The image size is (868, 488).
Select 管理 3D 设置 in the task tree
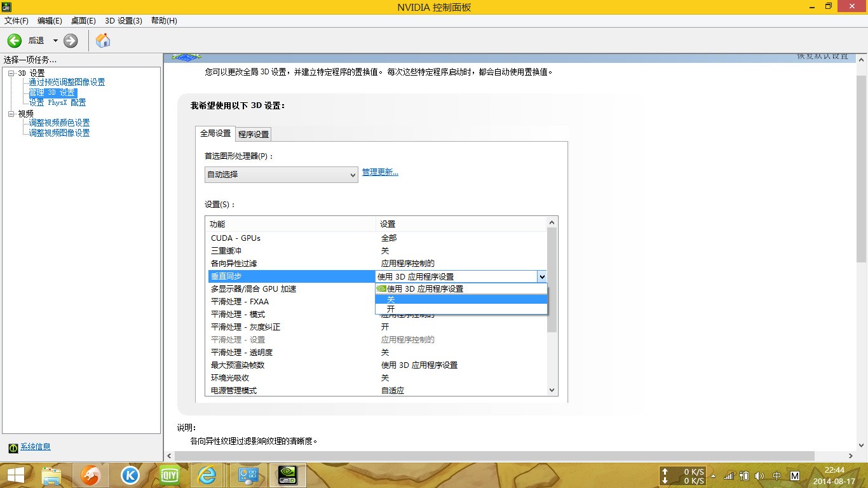pyautogui.click(x=53, y=93)
